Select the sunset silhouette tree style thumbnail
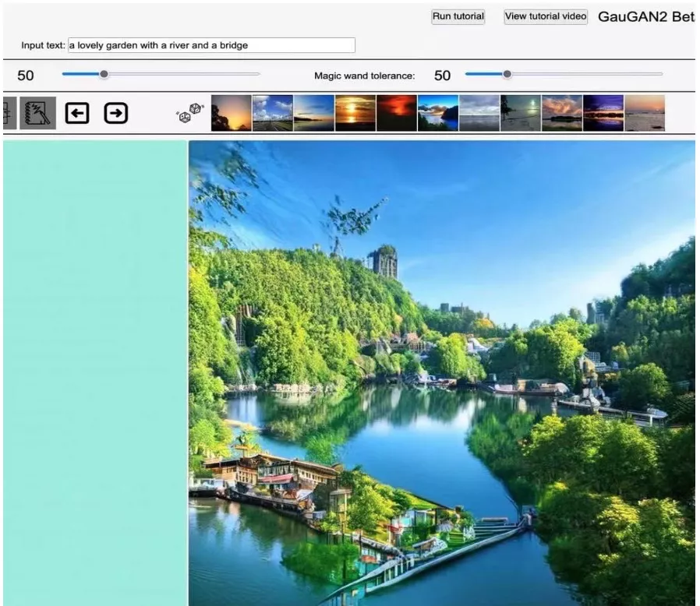Screen dimensions: 700x606 pyautogui.click(x=232, y=113)
